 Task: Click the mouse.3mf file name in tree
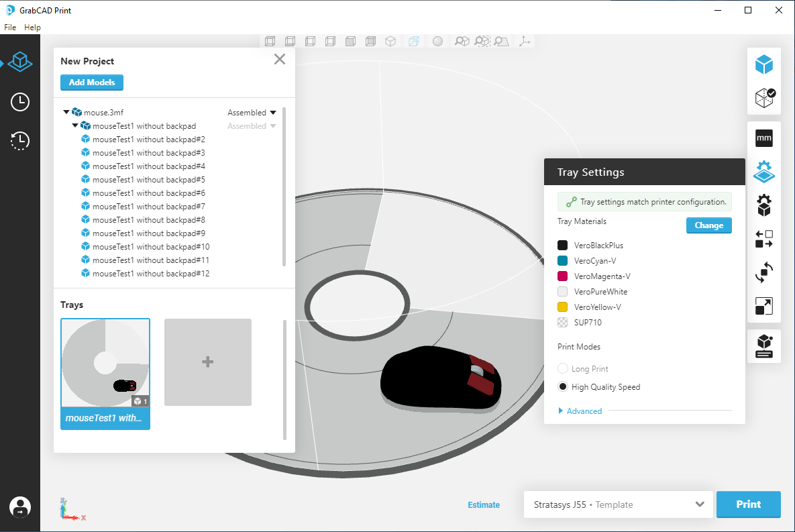point(103,113)
